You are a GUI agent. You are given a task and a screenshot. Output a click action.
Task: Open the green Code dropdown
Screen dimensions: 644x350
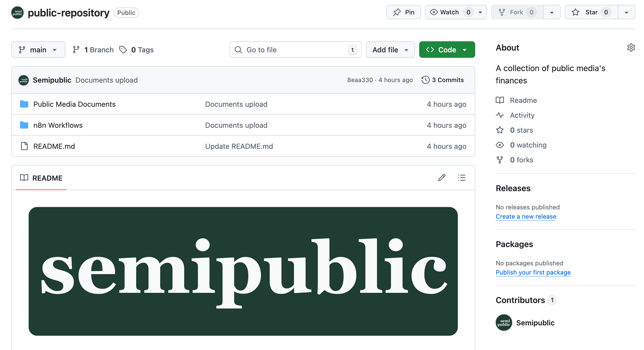(x=447, y=50)
